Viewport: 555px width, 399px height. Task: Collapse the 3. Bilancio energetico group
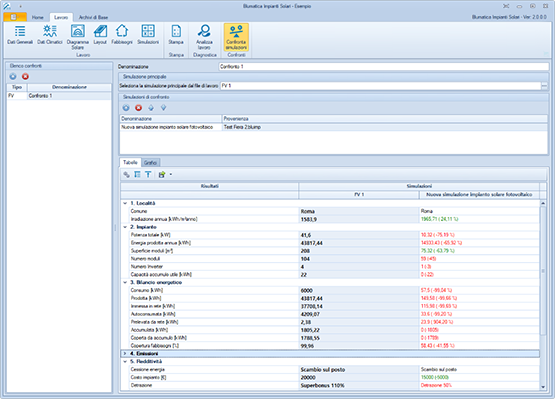coord(125,282)
